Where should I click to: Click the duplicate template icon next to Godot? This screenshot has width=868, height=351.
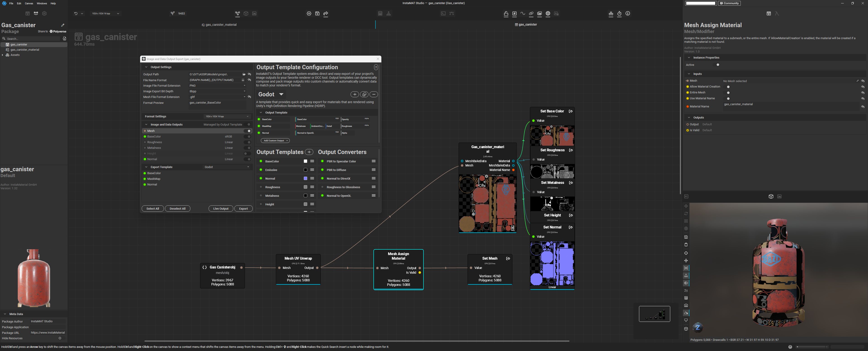(x=364, y=94)
